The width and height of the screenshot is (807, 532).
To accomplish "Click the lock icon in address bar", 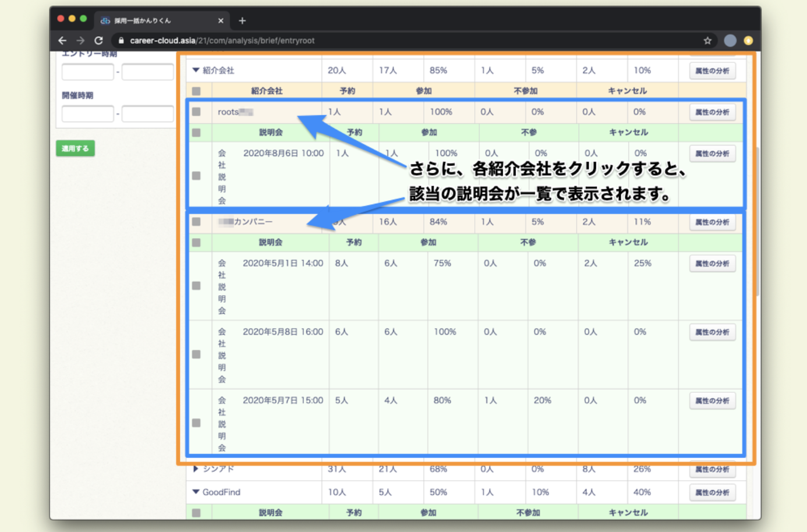I will pyautogui.click(x=121, y=41).
